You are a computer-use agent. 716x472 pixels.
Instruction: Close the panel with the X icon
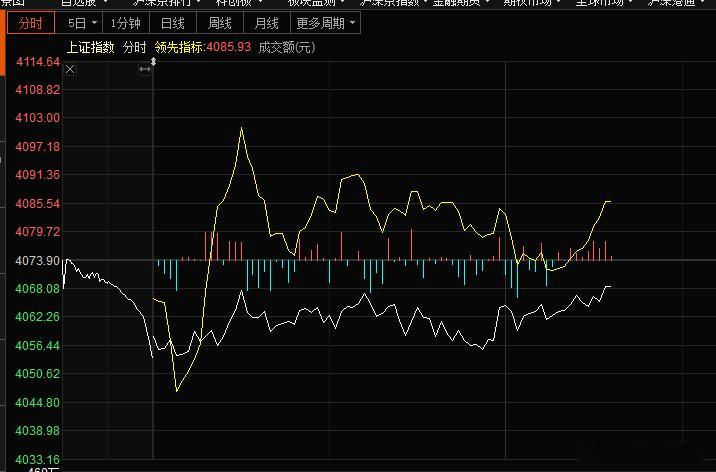point(70,69)
